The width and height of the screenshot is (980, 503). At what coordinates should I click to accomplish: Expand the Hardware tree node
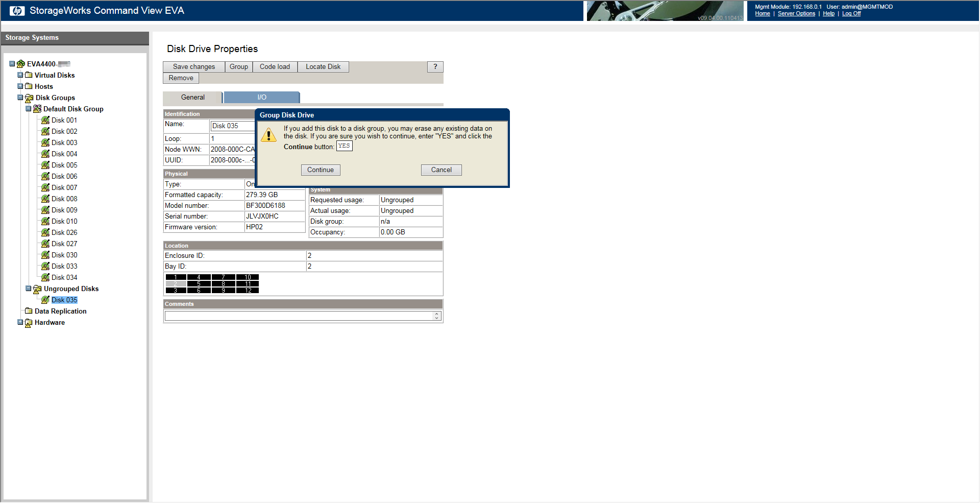coord(20,322)
